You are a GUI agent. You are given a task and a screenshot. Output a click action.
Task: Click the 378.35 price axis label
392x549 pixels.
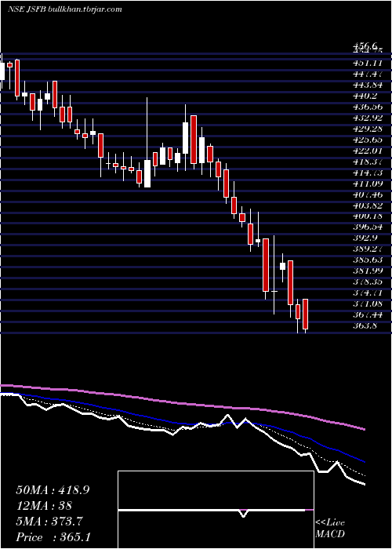(368, 282)
